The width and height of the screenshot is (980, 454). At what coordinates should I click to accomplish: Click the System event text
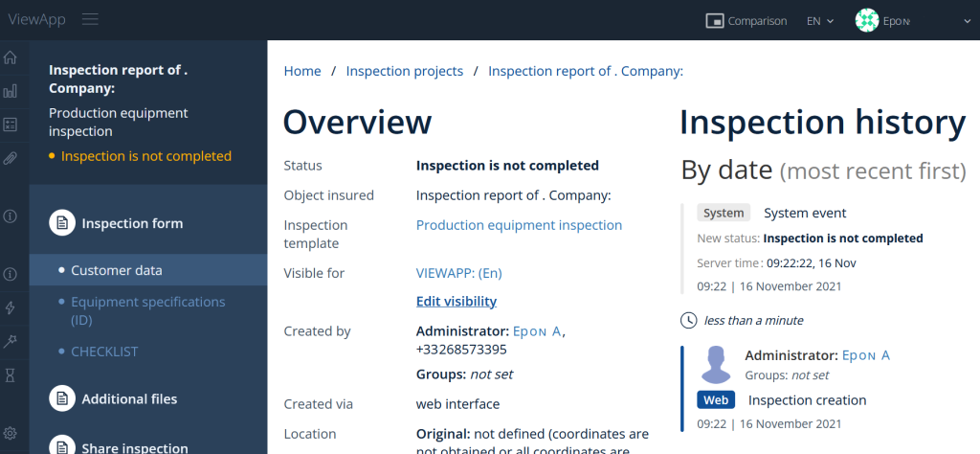click(x=805, y=214)
